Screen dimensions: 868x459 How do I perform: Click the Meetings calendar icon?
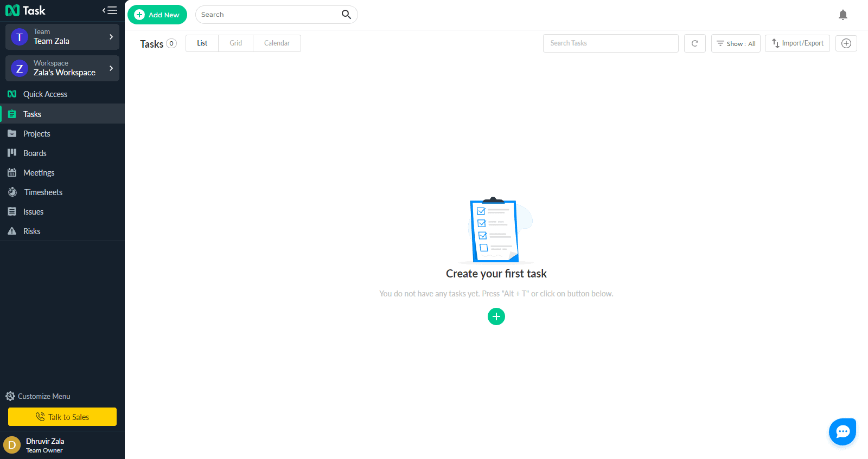click(x=12, y=172)
